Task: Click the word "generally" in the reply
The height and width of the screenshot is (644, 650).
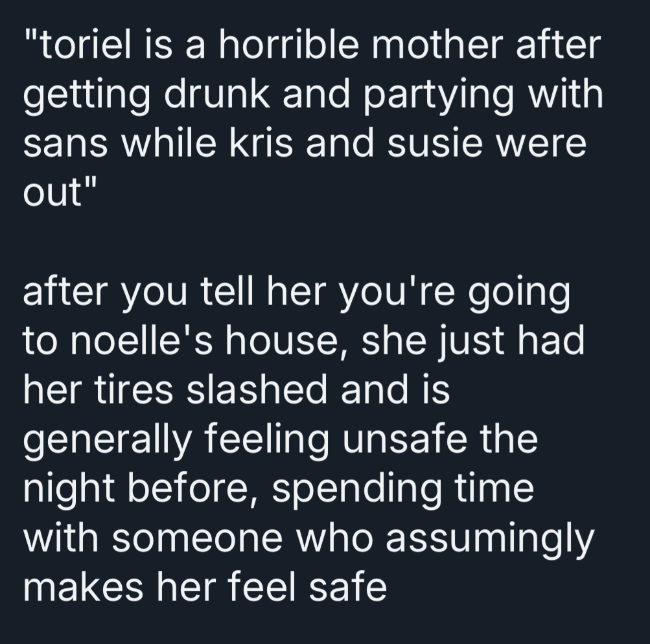Action: pos(108,442)
